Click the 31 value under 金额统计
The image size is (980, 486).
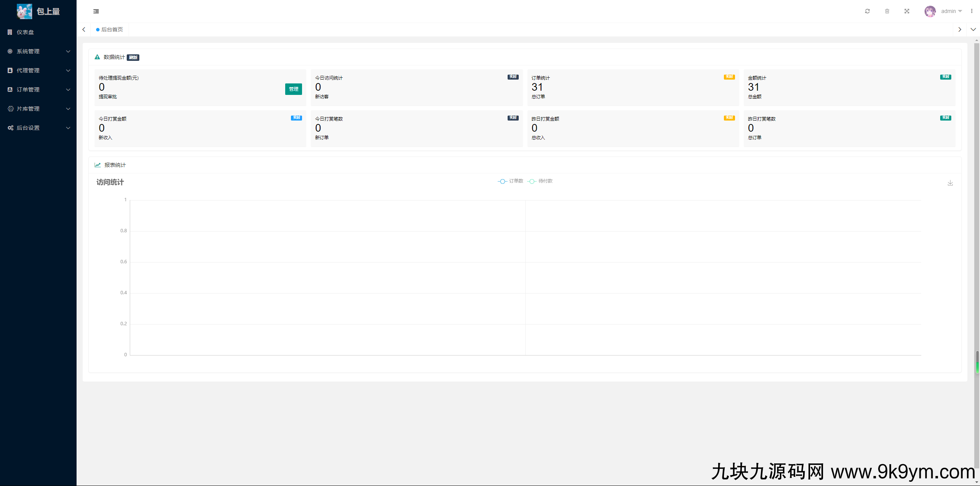click(753, 87)
